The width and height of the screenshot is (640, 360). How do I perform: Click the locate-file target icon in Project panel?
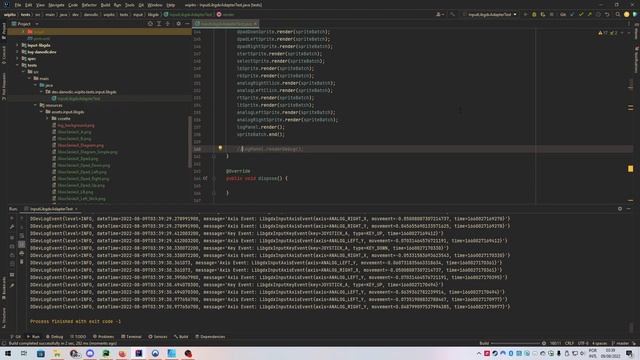(150, 24)
